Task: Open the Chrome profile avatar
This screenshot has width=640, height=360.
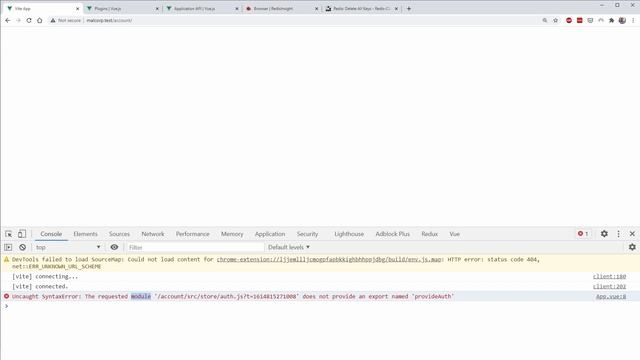Action: (622, 20)
